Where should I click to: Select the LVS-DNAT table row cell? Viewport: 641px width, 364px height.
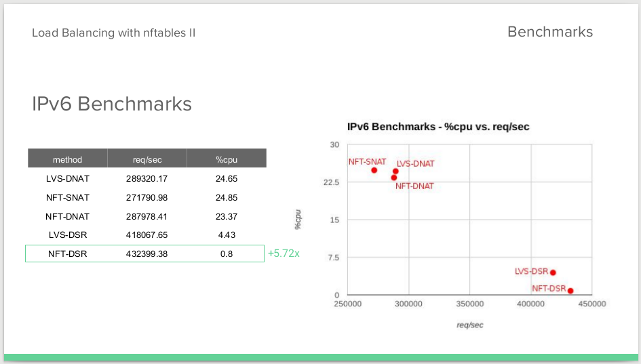tap(67, 178)
